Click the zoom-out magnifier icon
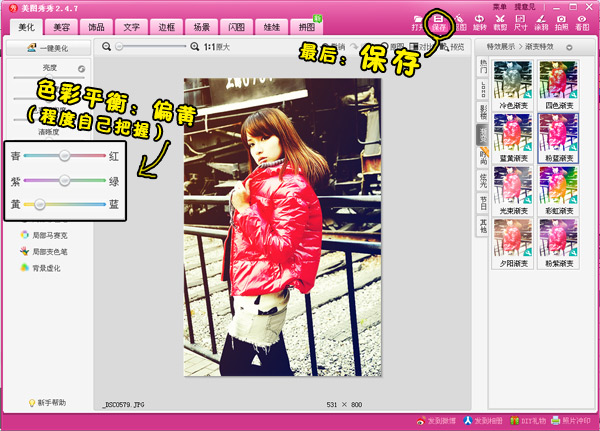The image size is (600, 431). point(105,47)
